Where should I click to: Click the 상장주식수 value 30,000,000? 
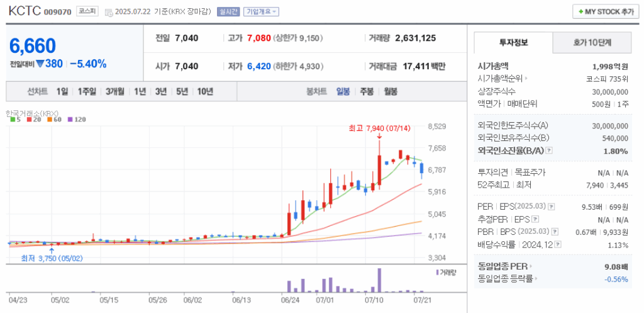610,91
